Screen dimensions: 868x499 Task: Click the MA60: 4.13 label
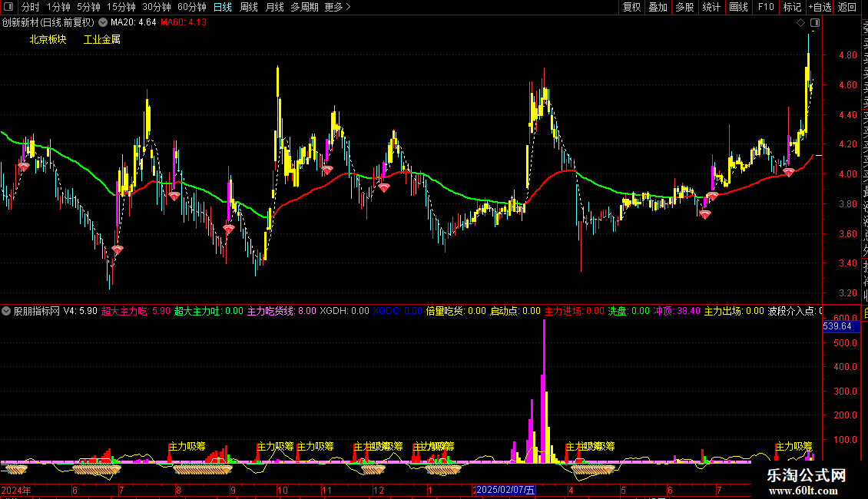click(184, 23)
